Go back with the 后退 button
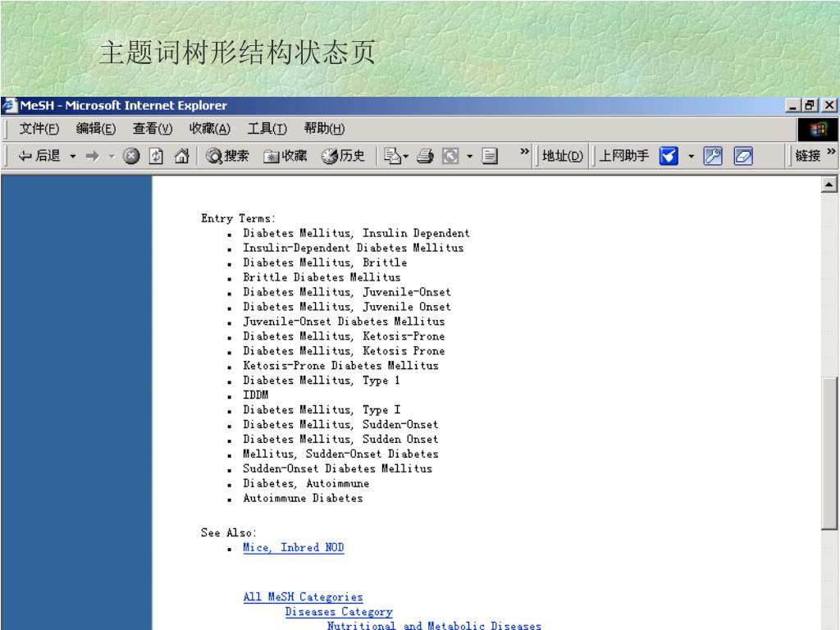Image resolution: width=840 pixels, height=630 pixels. pyautogui.click(x=39, y=156)
